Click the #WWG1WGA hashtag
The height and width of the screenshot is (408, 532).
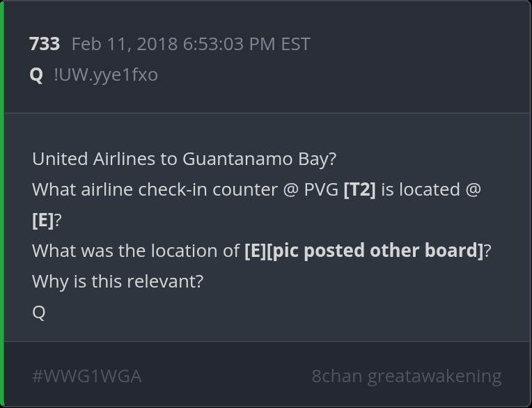point(86,376)
